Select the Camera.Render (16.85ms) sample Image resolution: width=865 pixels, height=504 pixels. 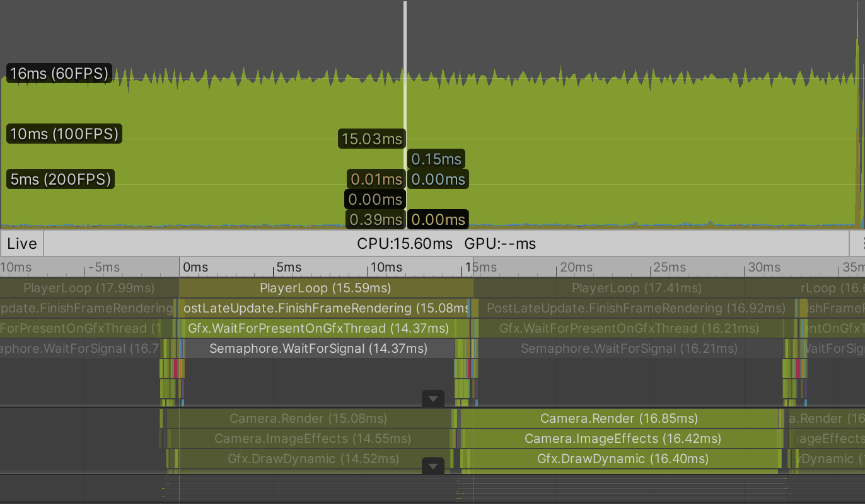click(x=621, y=418)
